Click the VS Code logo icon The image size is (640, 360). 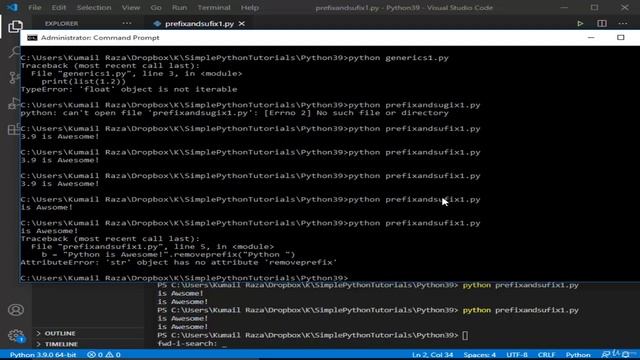tap(12, 7)
